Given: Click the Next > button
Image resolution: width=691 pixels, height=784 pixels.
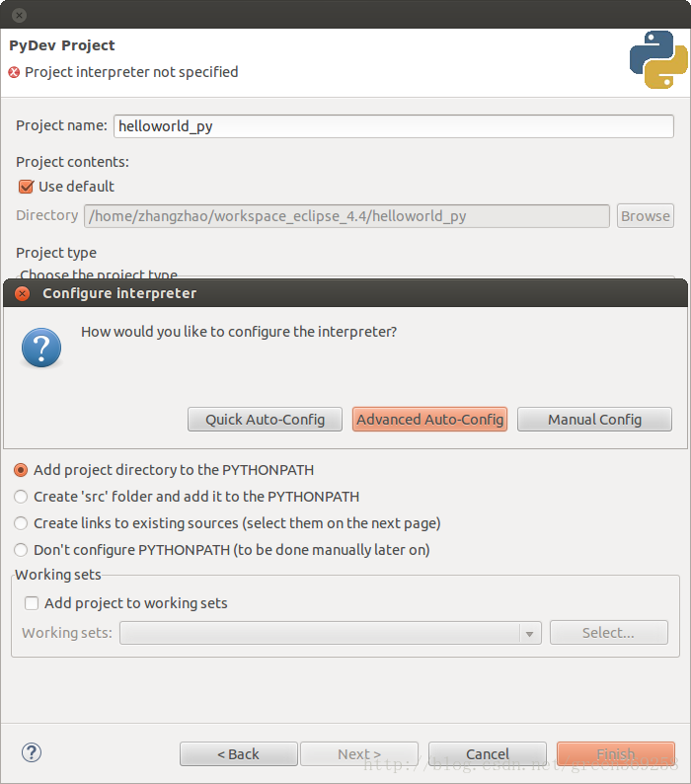Looking at the screenshot, I should click(359, 753).
